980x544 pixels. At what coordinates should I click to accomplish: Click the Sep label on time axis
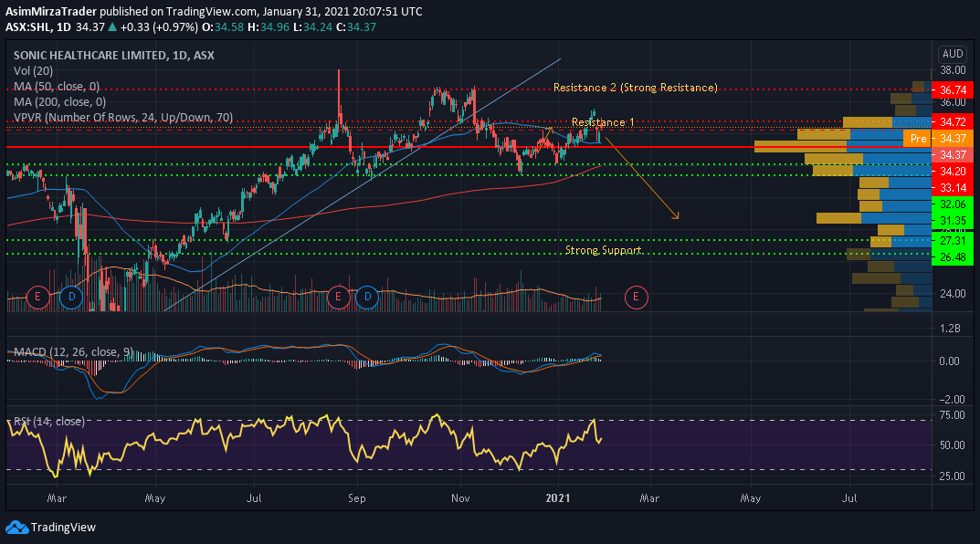[357, 498]
